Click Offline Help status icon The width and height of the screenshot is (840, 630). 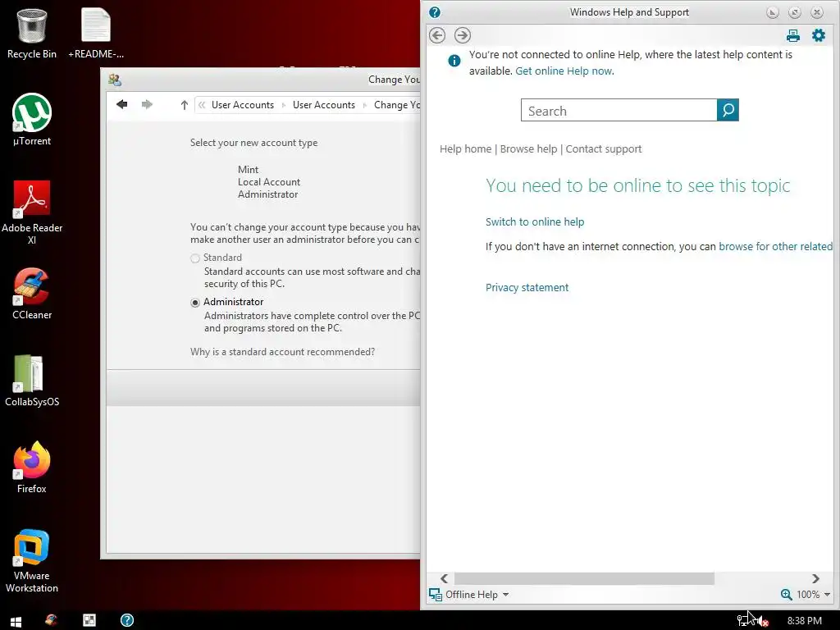(x=436, y=595)
